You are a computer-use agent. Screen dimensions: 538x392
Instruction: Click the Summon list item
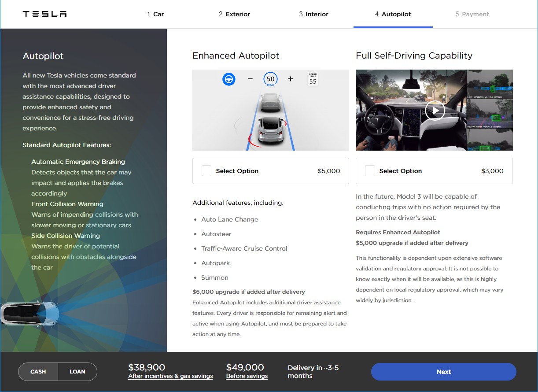click(215, 277)
